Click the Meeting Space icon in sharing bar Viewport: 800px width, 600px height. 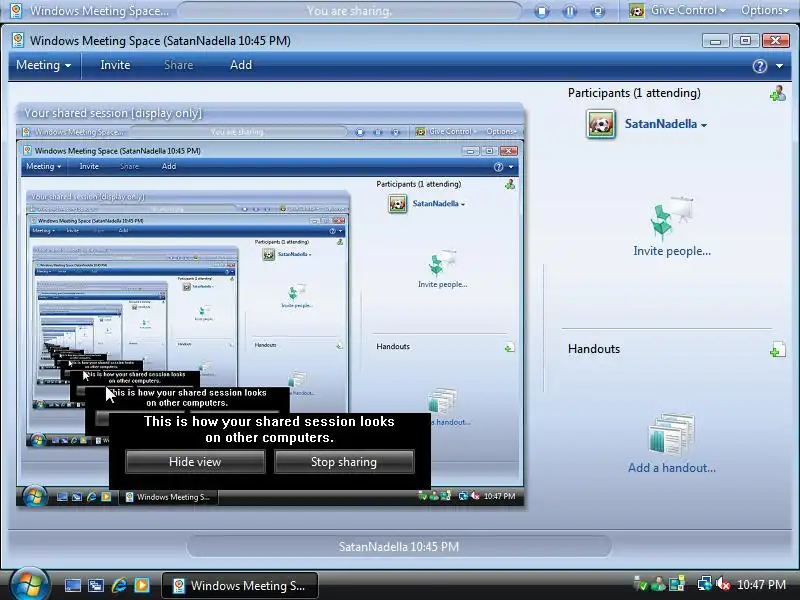[x=16, y=11]
